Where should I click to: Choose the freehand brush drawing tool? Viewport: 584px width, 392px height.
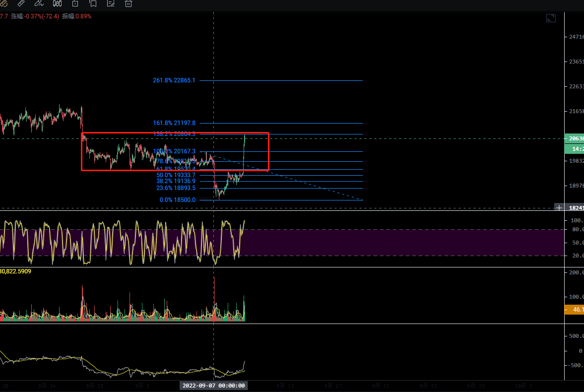click(x=39, y=3)
